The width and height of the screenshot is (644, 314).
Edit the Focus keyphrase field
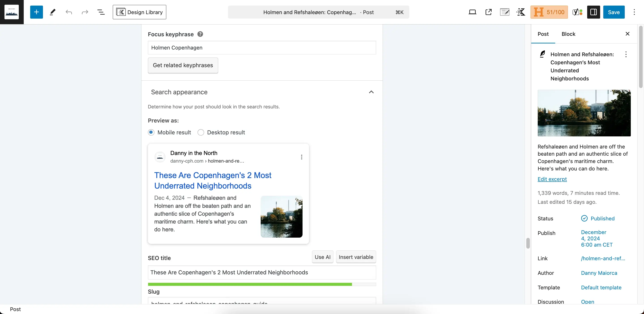click(x=262, y=47)
